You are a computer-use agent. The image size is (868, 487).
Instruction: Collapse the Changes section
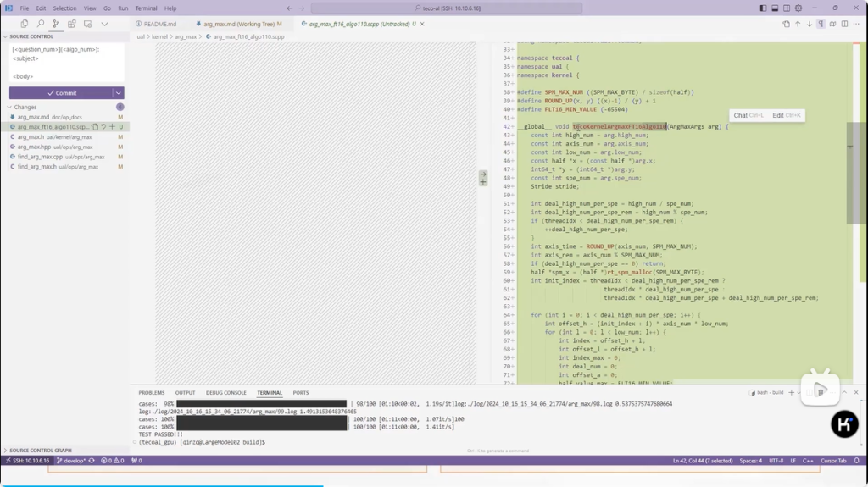[x=25, y=108]
